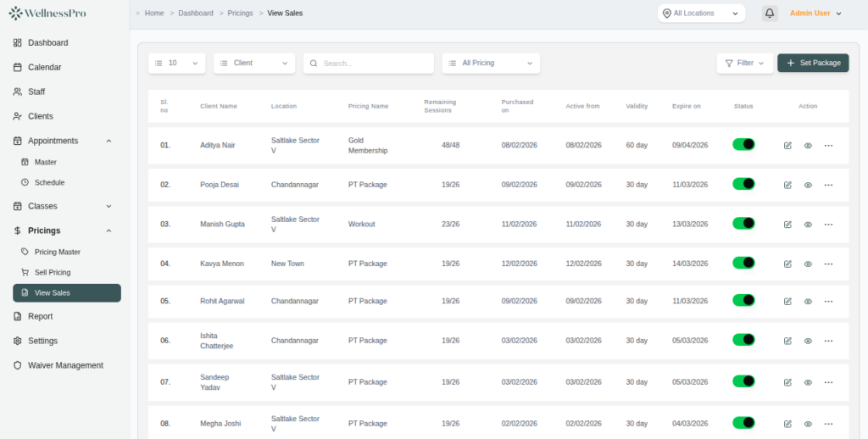868x439 pixels.
Task: View Megha Joshi's sale eye icon
Action: point(808,424)
